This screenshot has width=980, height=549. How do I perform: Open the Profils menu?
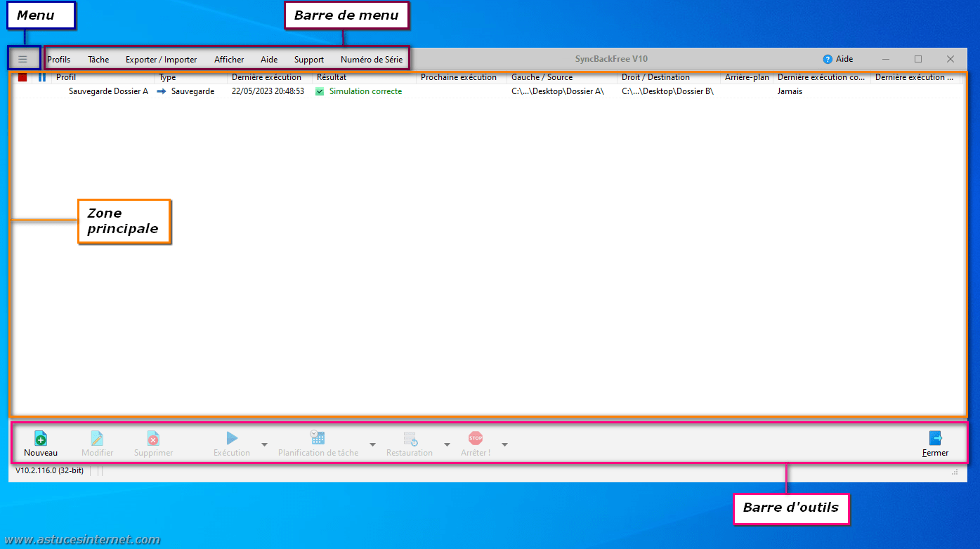click(59, 60)
